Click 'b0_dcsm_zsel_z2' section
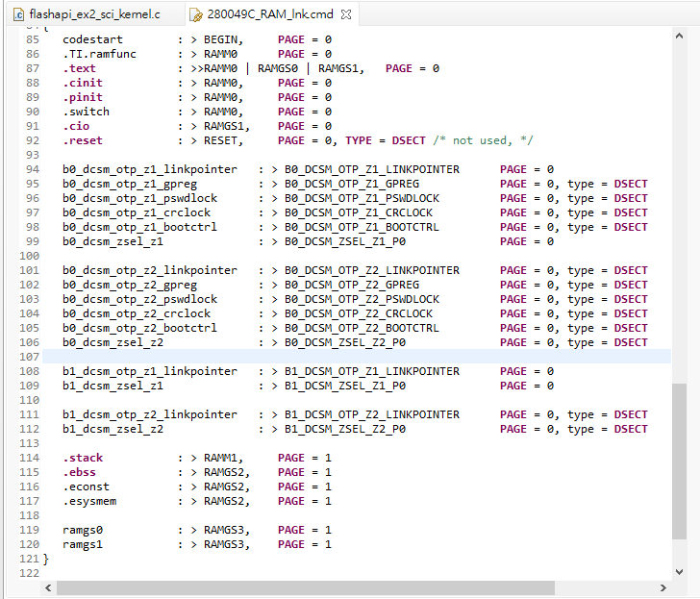 coord(112,342)
